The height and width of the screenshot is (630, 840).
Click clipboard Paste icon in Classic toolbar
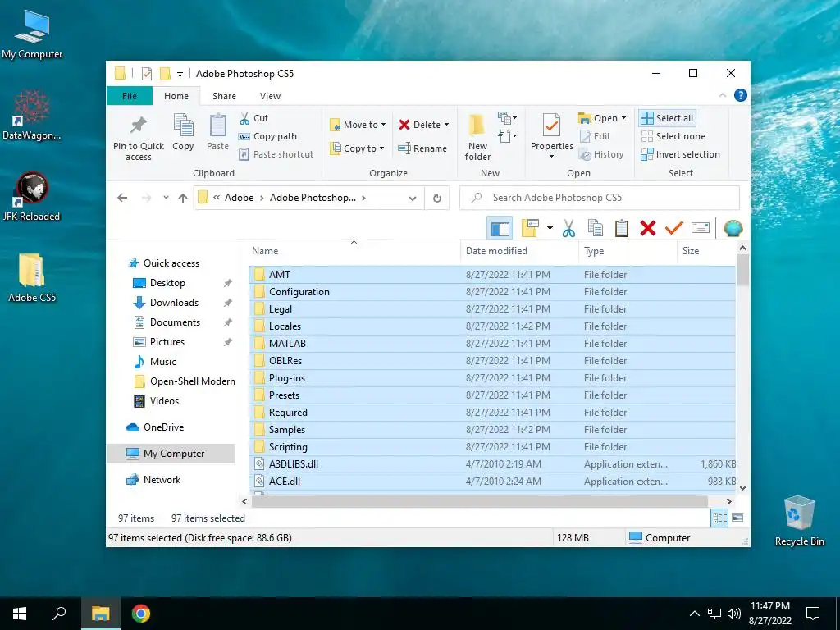[x=622, y=228]
